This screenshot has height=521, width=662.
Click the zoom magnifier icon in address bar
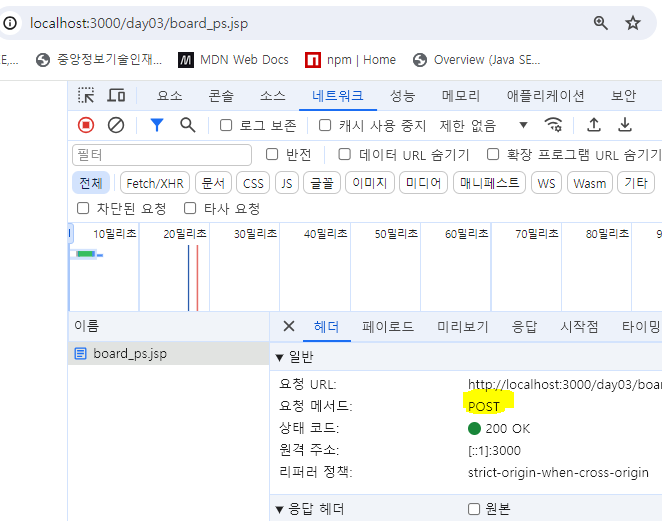(600, 23)
